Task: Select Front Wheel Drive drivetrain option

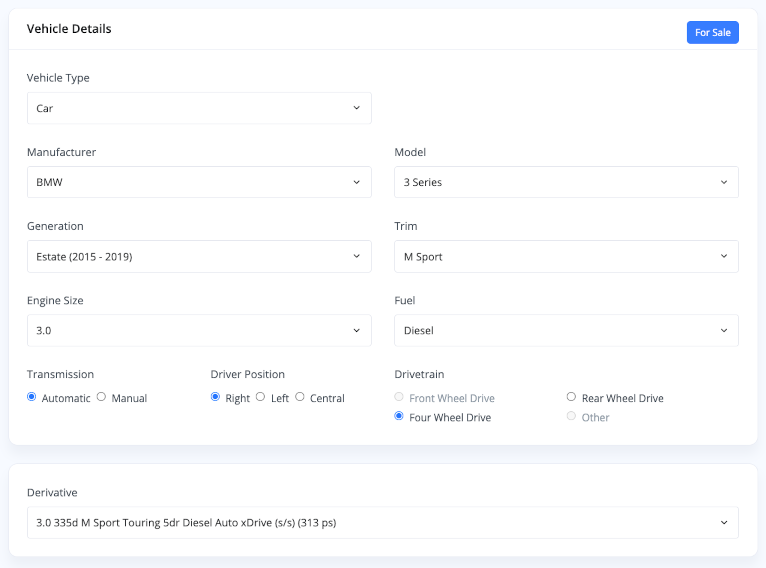Action: [399, 397]
